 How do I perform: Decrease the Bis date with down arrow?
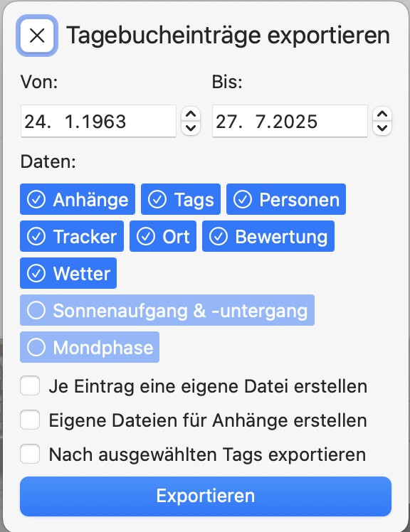(x=382, y=128)
